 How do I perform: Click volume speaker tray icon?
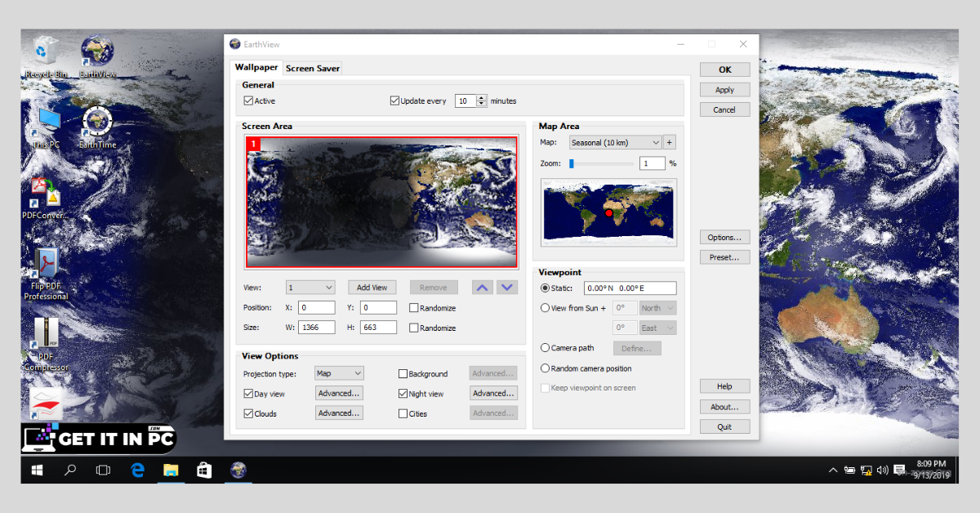click(x=881, y=471)
